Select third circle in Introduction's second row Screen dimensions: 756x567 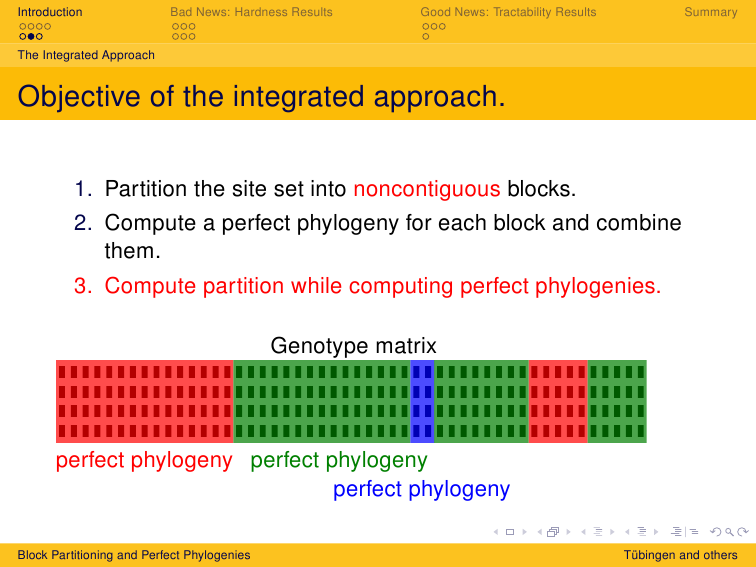click(x=40, y=36)
